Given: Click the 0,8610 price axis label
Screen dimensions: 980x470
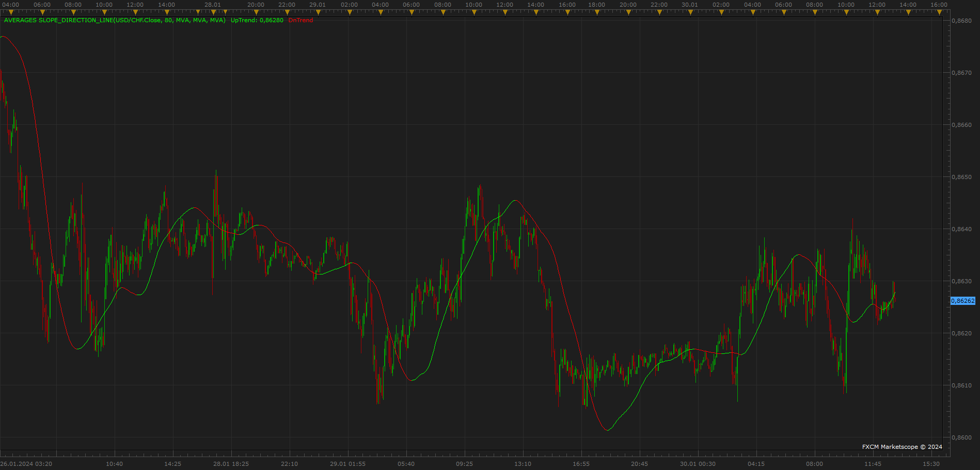Looking at the screenshot, I should [961, 385].
